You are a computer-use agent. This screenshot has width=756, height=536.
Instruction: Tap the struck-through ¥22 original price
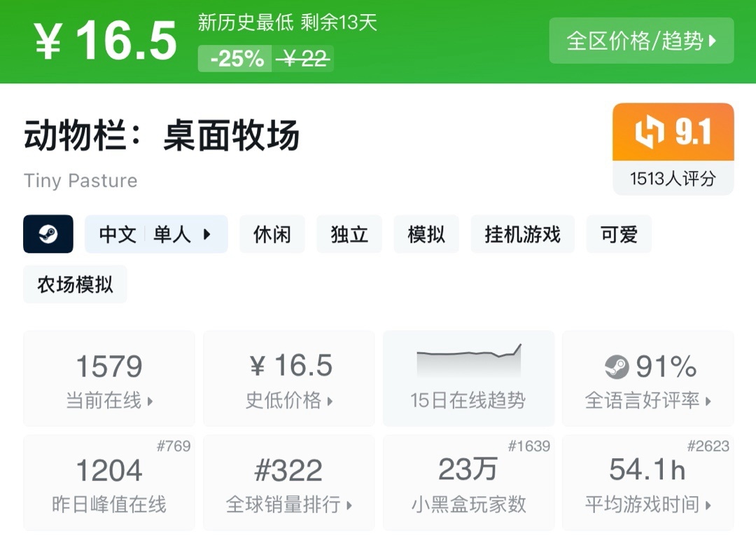tap(303, 58)
